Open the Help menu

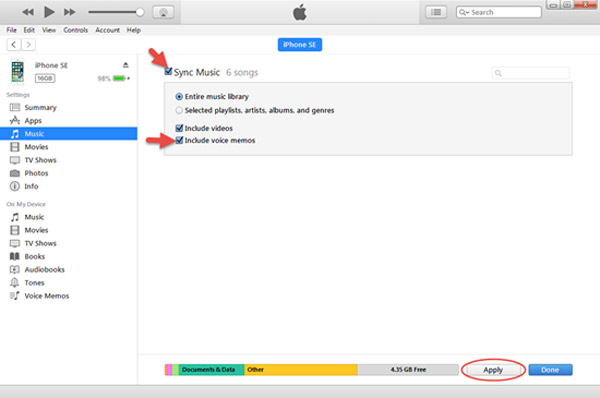(134, 30)
